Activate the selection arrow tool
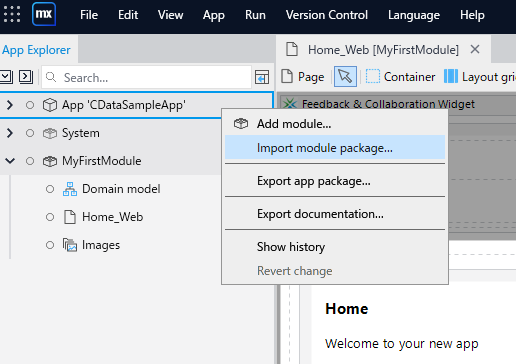516x364 pixels. tap(345, 77)
